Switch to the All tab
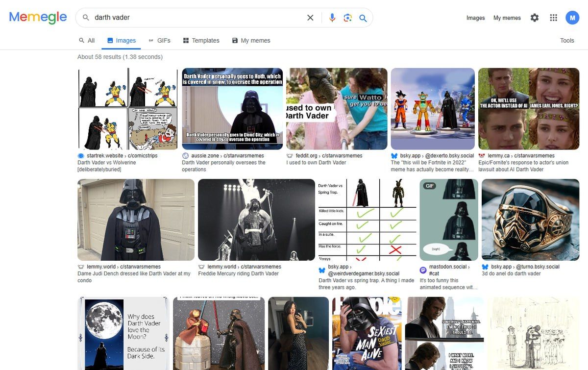 pos(87,41)
